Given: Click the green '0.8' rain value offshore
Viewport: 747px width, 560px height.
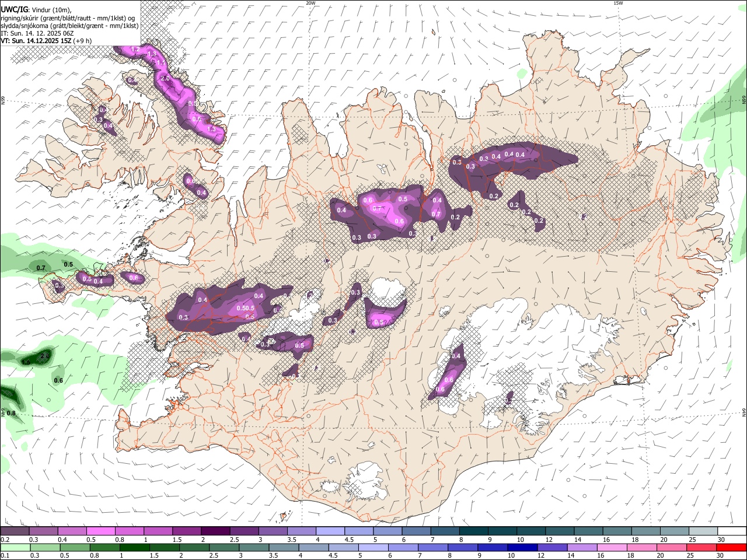Looking at the screenshot, I should point(11,413).
